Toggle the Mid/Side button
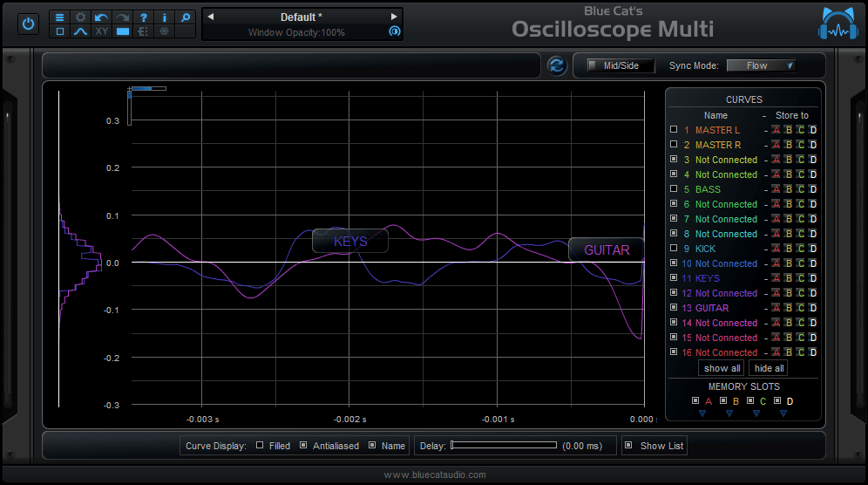This screenshot has height=485, width=868. (620, 65)
